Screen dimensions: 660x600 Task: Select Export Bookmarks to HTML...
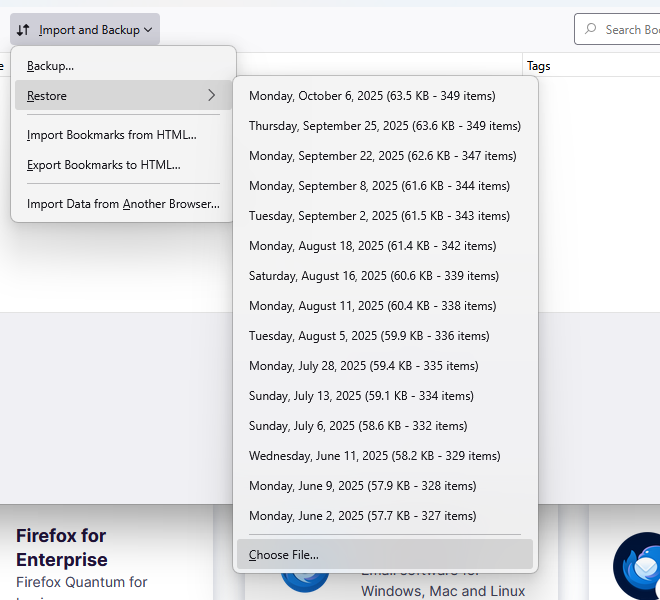[x=123, y=165]
